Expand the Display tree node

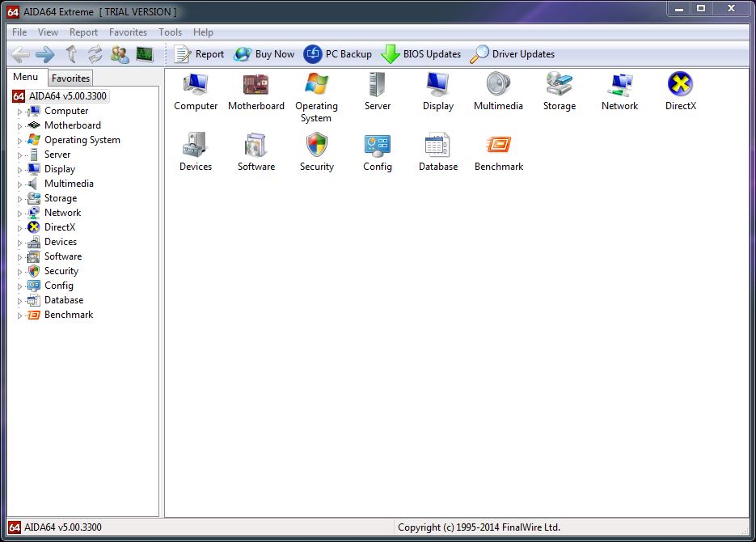[19, 170]
